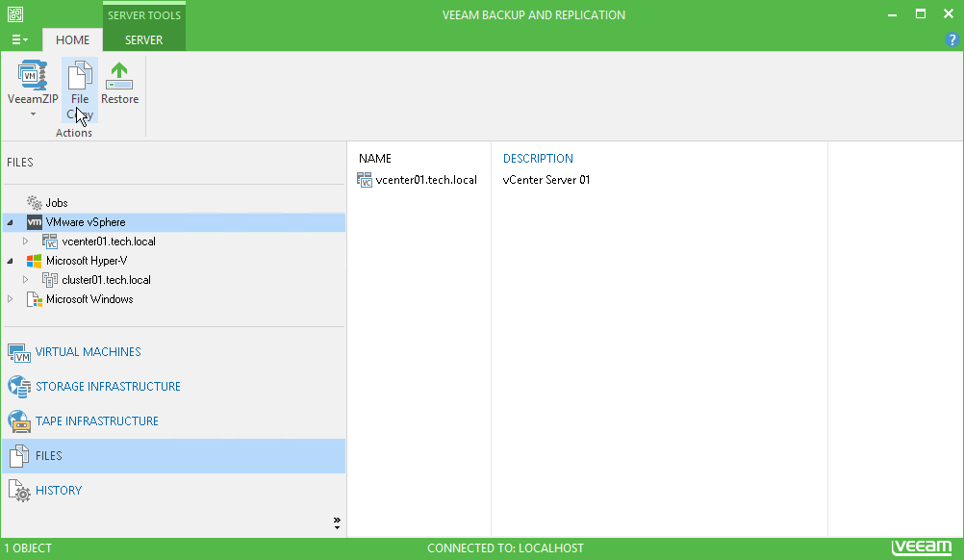964x560 pixels.
Task: Click the VeeamZIP icon
Action: [x=32, y=76]
